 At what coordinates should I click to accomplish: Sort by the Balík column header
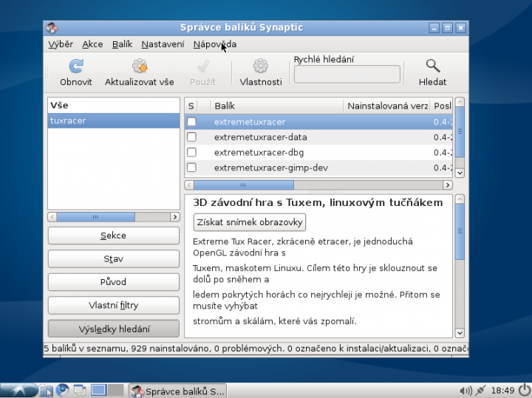coord(276,106)
